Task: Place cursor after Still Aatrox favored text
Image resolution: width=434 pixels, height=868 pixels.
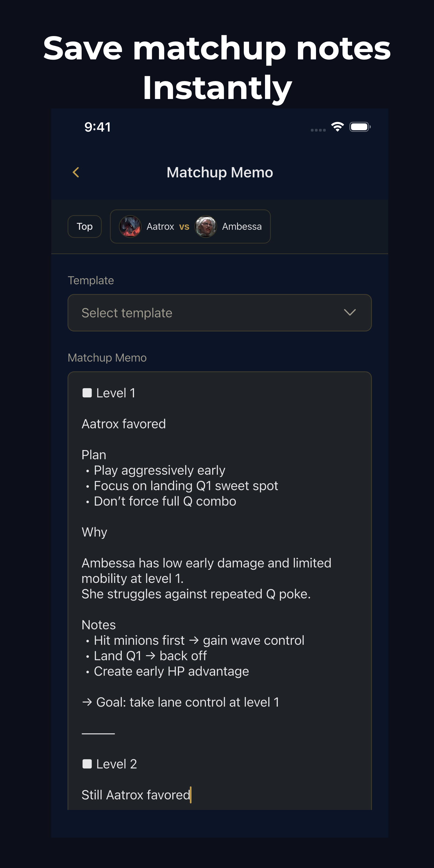Action: 191,794
